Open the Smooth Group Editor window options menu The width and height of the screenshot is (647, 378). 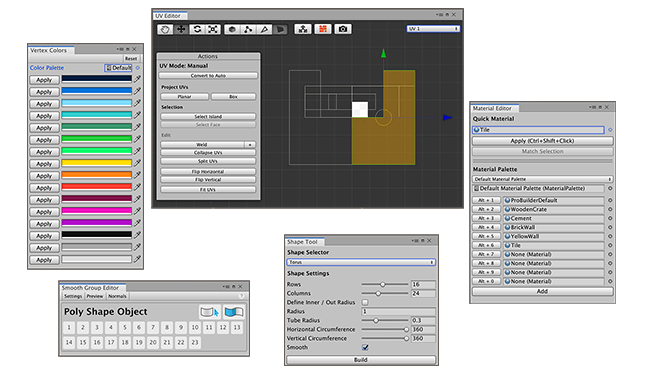[227, 286]
